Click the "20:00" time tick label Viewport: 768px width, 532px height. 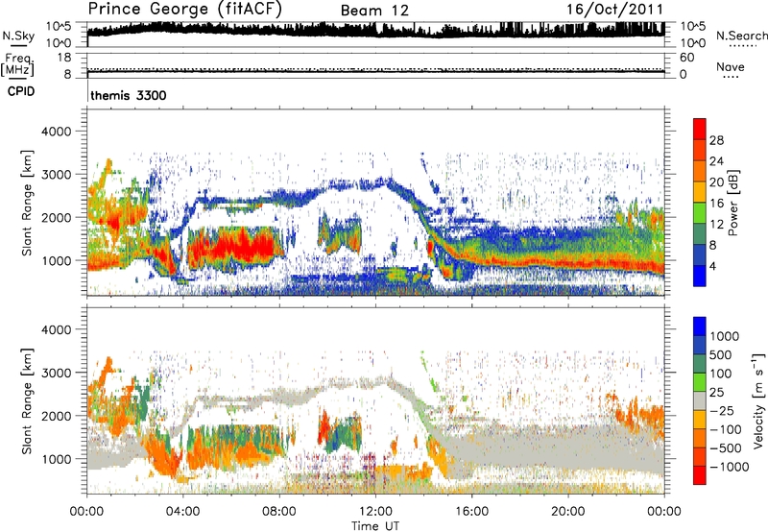567,512
